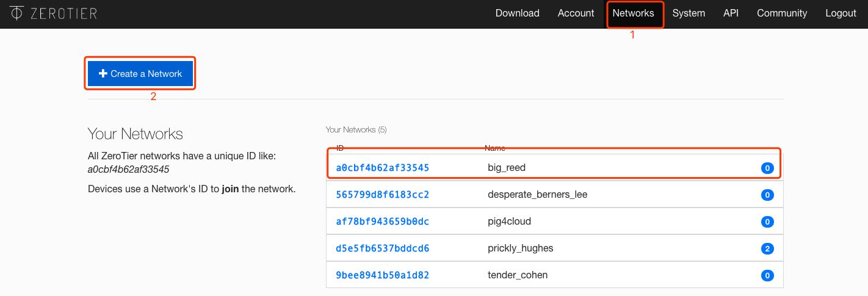Click member count badge for big_reed
Screen dimensions: 868x296
(767, 168)
